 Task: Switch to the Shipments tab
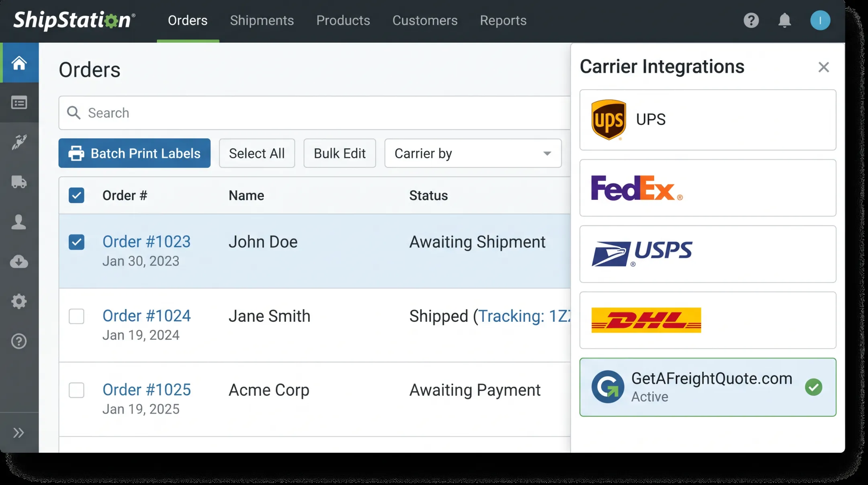262,20
